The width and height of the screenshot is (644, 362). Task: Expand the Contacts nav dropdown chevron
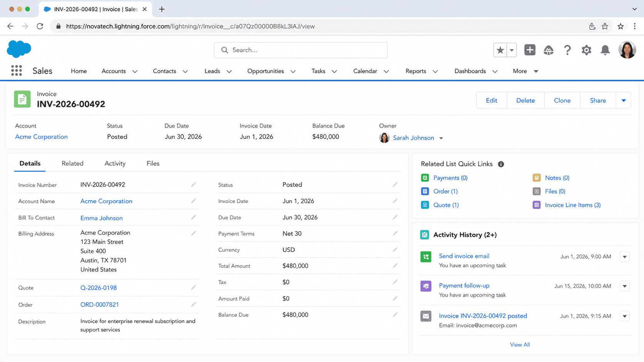185,72
